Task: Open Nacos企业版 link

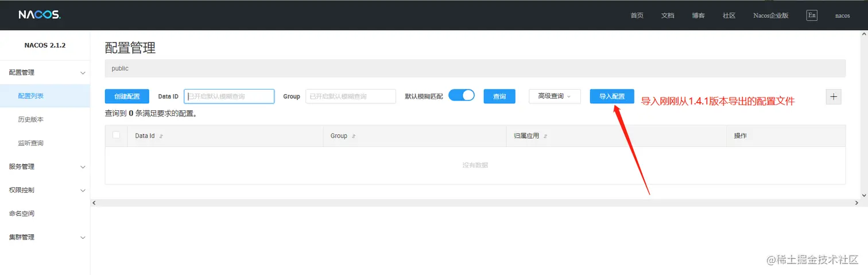Action: coord(771,16)
